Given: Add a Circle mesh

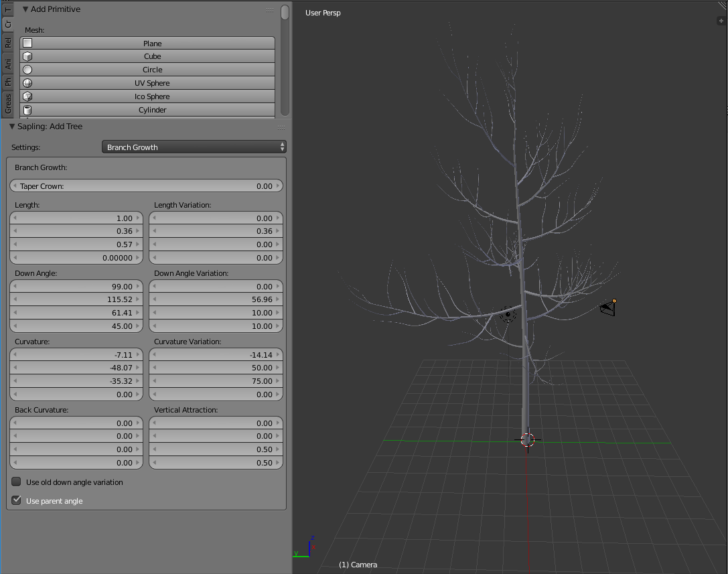Looking at the screenshot, I should pyautogui.click(x=147, y=70).
